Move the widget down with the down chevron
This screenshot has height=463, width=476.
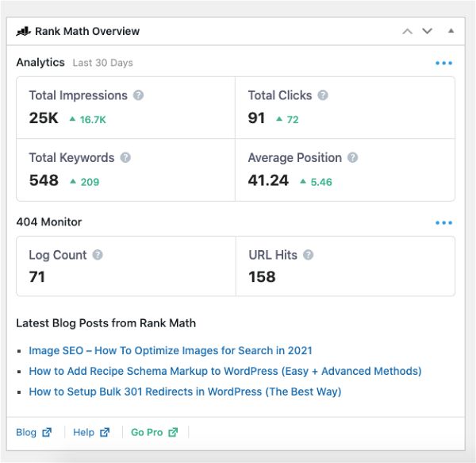click(x=427, y=31)
